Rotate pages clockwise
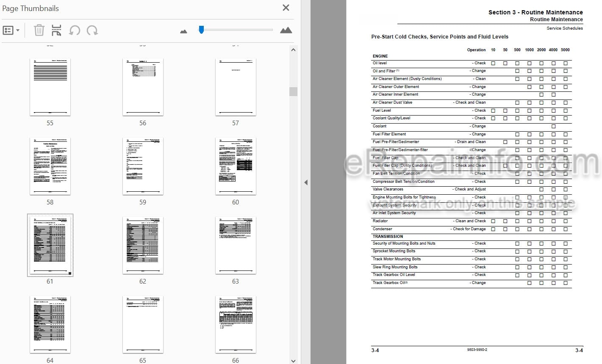The image size is (602, 364). pyautogui.click(x=92, y=30)
